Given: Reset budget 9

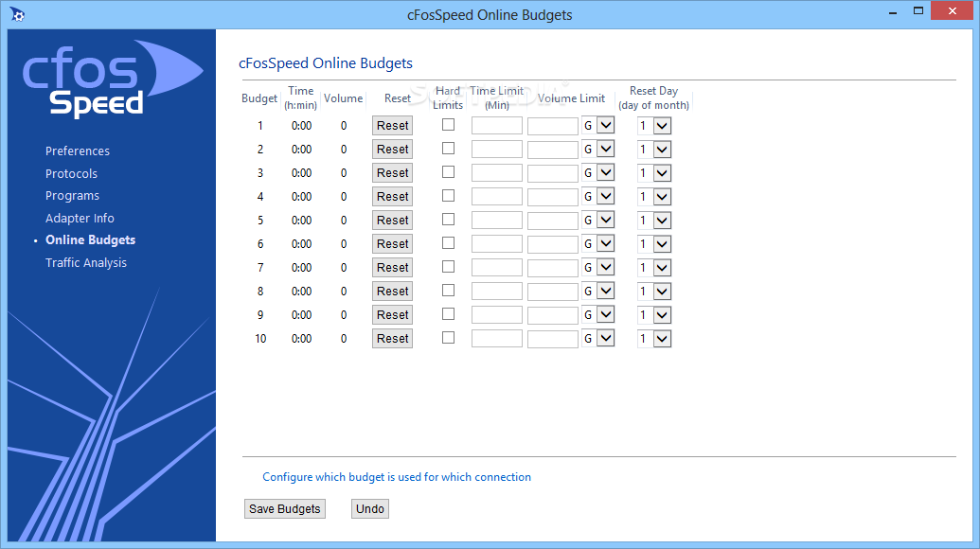Looking at the screenshot, I should 393,315.
